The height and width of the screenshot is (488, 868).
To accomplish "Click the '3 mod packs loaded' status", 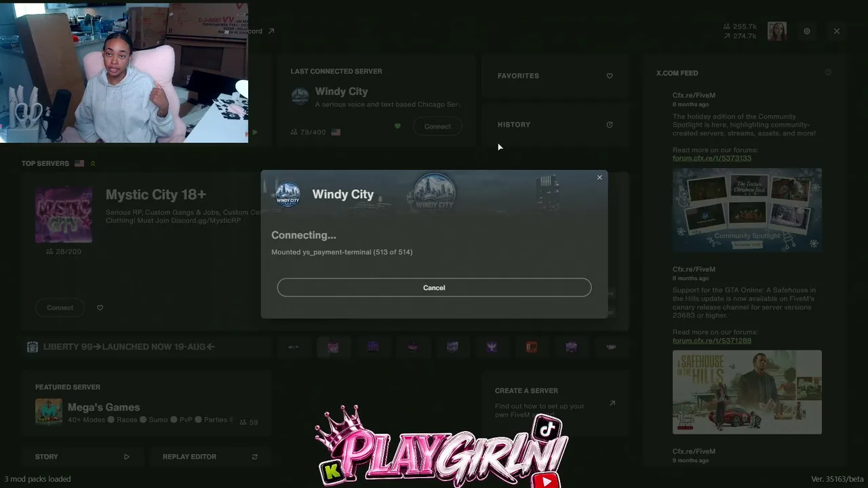I will tap(37, 479).
